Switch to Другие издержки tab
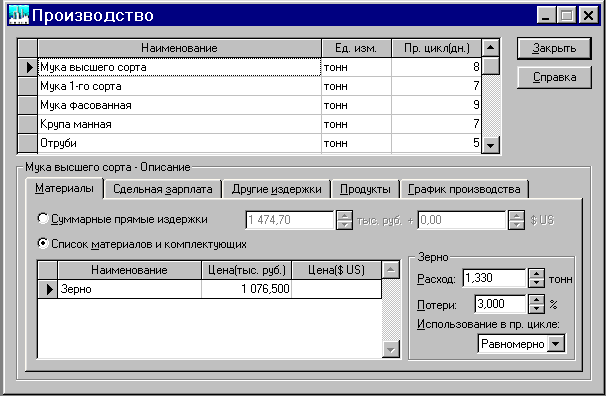 (276, 189)
